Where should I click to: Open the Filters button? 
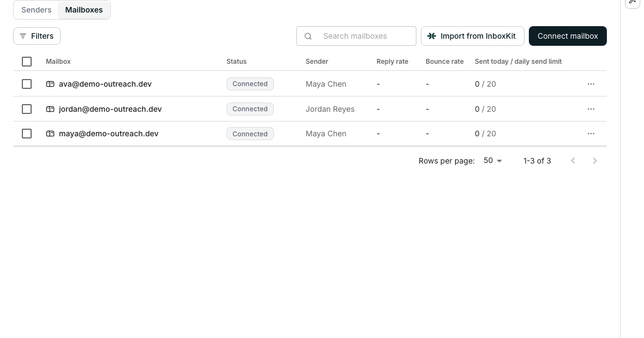tap(37, 36)
